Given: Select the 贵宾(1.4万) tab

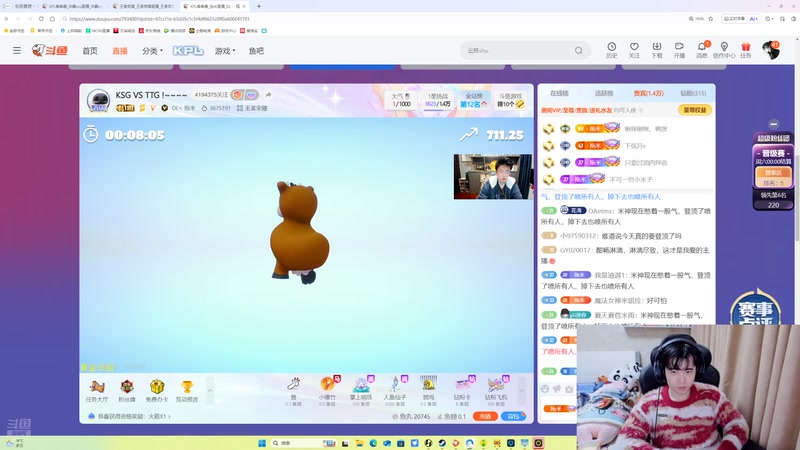Looking at the screenshot, I should click(648, 93).
